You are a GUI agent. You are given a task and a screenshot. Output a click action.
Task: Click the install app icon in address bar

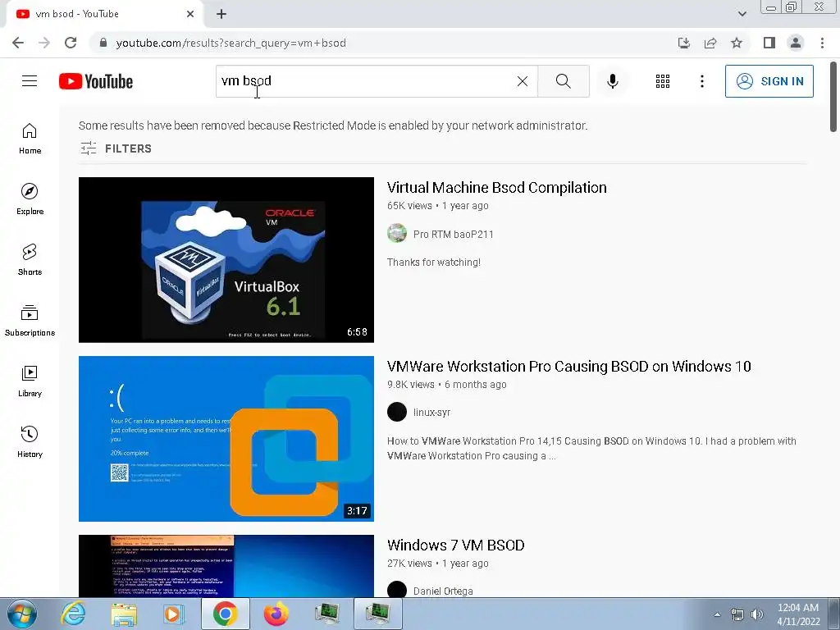coord(684,43)
